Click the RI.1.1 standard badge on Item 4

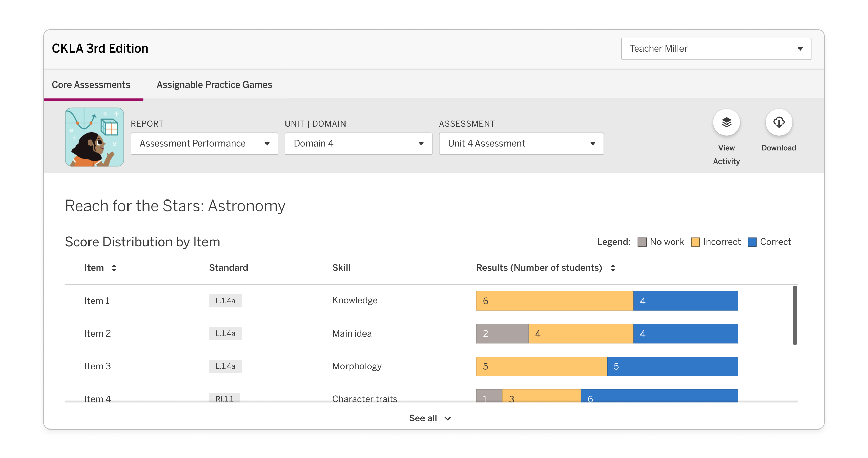point(225,399)
